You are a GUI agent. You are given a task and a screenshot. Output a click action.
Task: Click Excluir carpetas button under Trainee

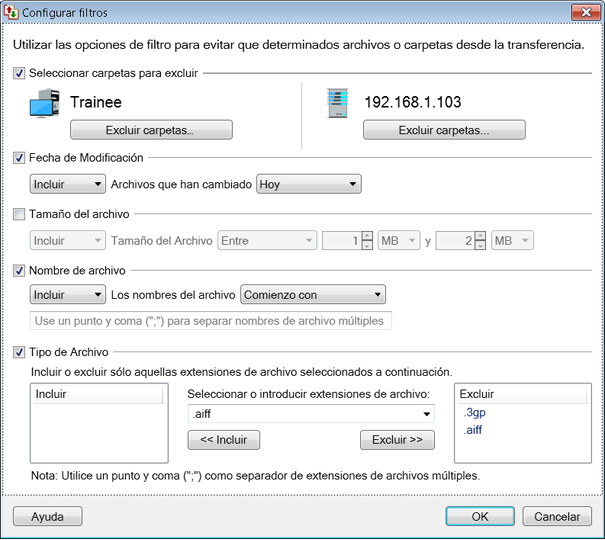151,130
